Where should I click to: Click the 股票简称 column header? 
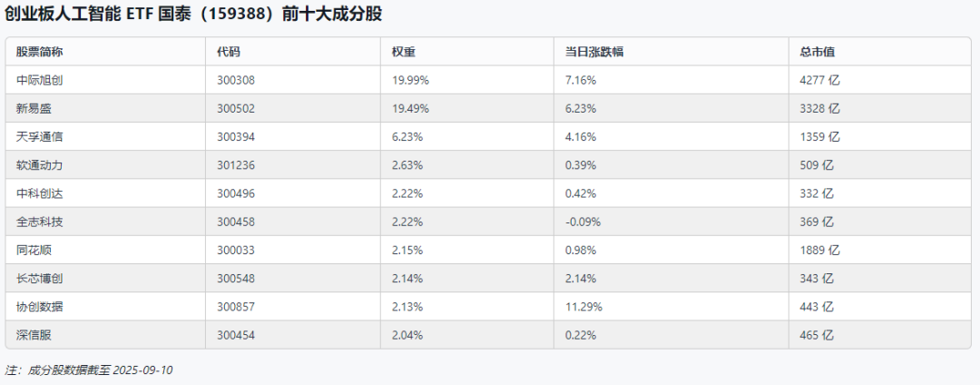point(39,52)
